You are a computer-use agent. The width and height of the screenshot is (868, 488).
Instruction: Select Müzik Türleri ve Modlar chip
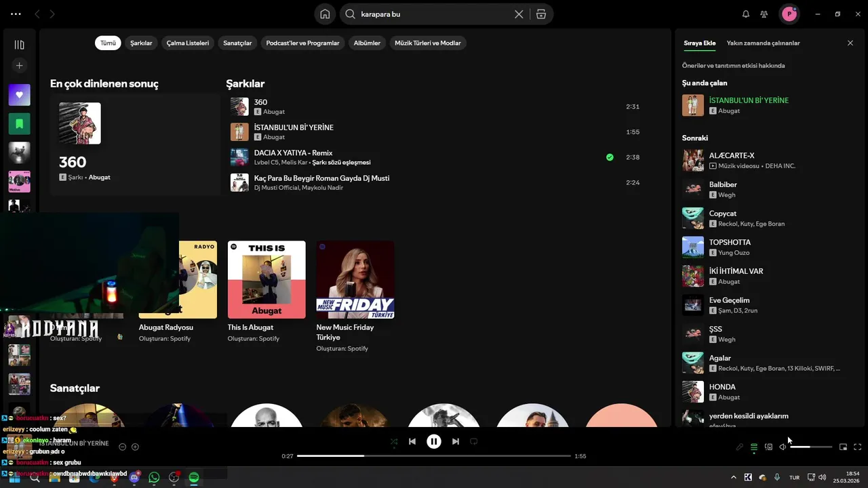pyautogui.click(x=428, y=43)
